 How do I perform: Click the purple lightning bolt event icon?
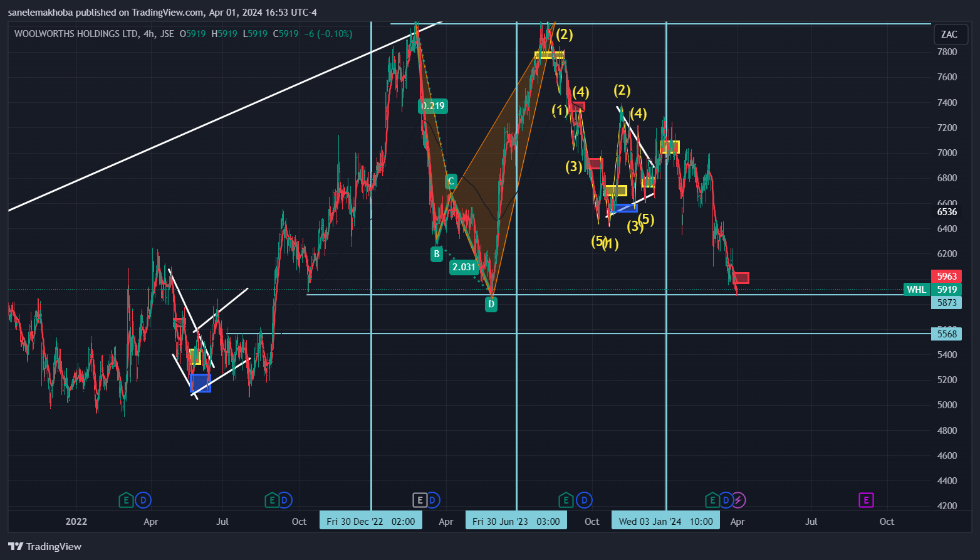738,500
